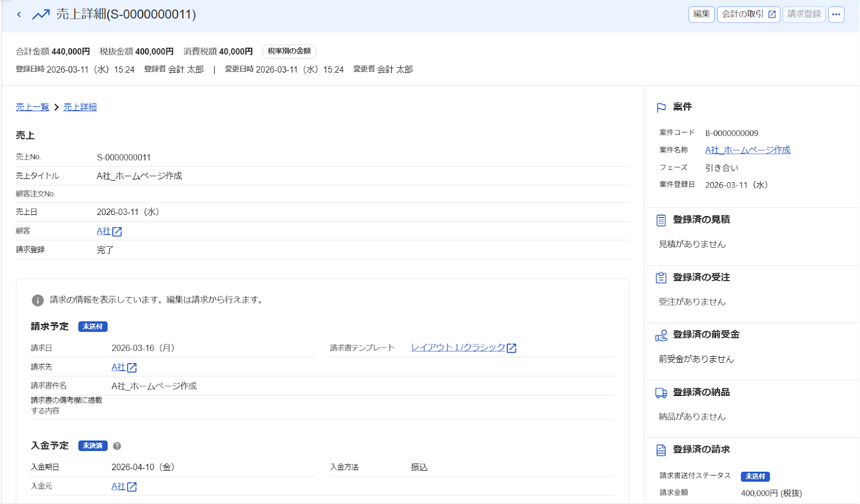The image size is (860, 504).
Task: Click the 売上詳細 breadcrumb link
Action: click(x=80, y=107)
